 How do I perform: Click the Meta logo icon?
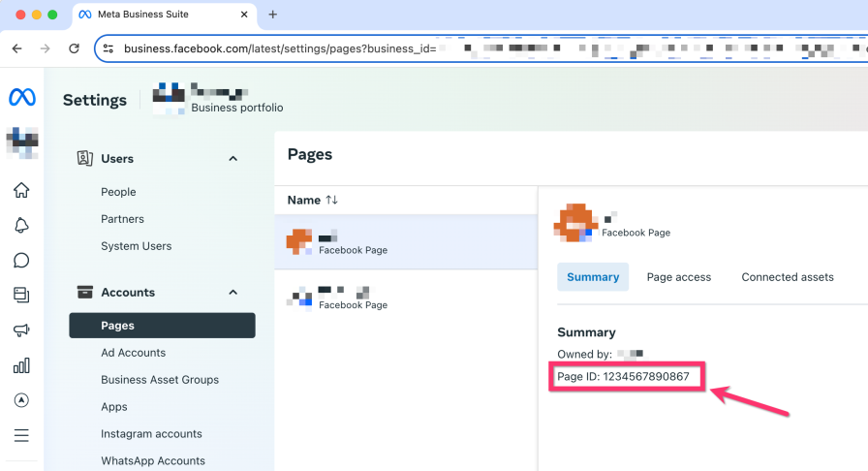click(x=21, y=97)
